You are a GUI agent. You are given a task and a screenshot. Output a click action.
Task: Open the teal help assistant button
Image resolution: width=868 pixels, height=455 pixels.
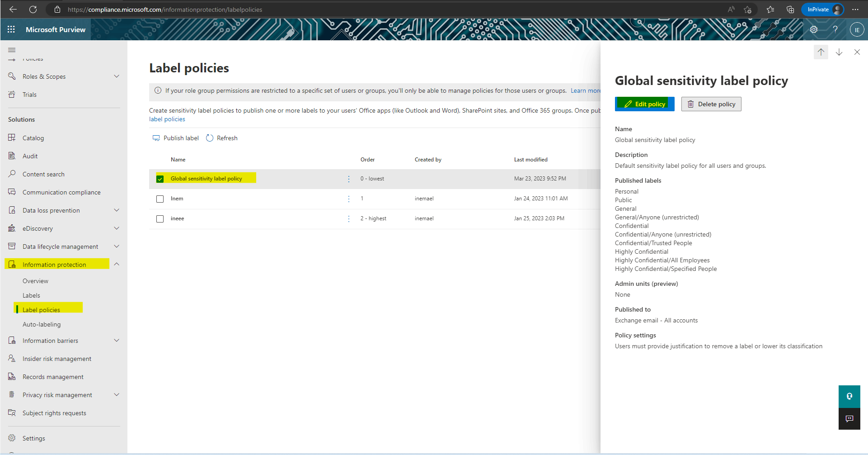click(x=849, y=396)
